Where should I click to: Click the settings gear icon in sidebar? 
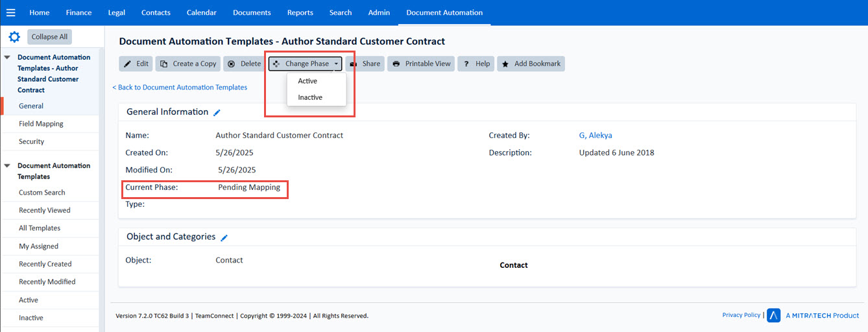click(14, 37)
